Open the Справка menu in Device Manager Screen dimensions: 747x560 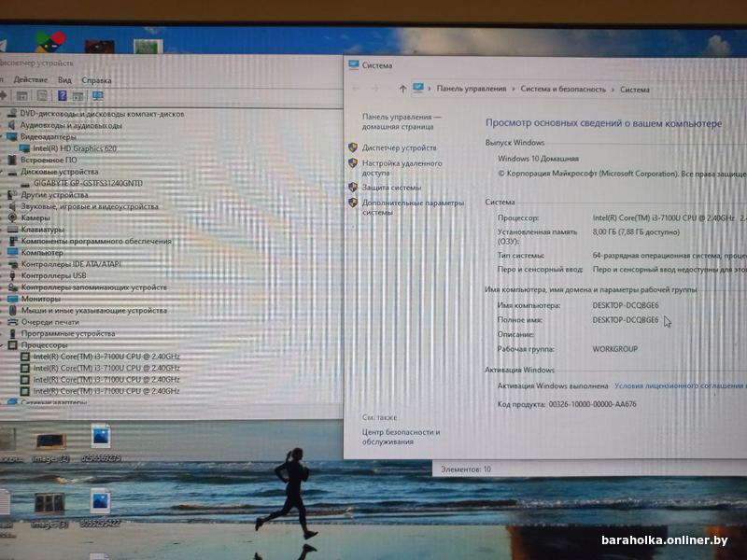point(96,80)
